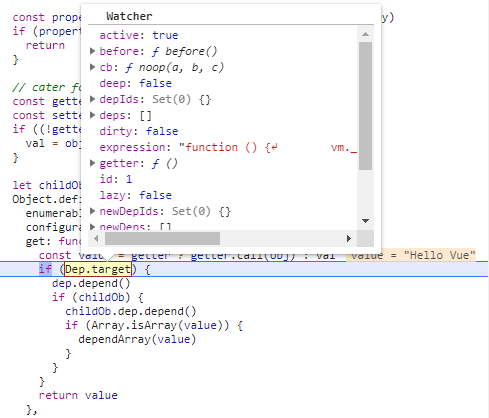Click the 'return' statement near top
Viewport: 489px width, 418px height.
click(45, 45)
